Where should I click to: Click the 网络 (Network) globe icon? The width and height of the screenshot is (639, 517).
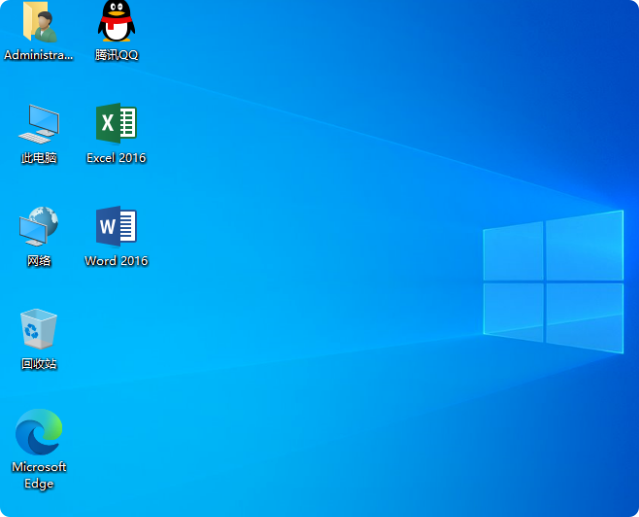[38, 227]
